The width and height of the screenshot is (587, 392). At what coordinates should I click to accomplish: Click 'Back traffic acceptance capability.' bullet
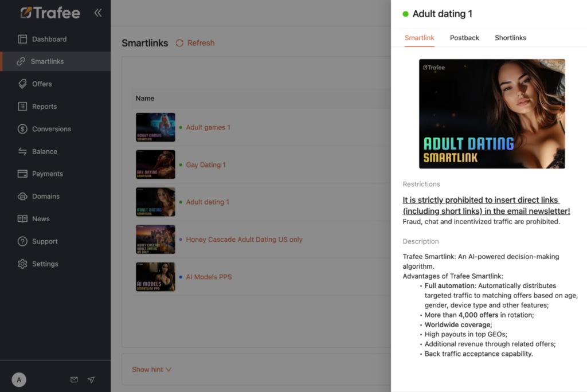pos(479,354)
